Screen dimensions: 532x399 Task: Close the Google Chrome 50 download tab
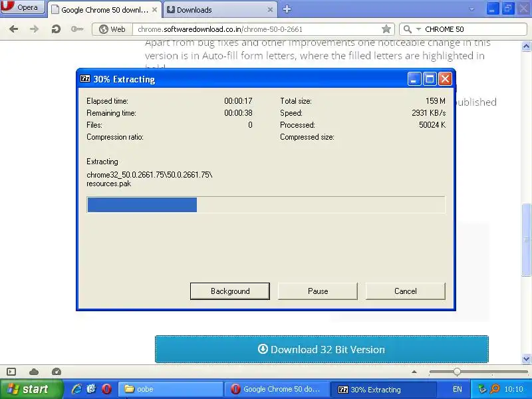pos(154,10)
